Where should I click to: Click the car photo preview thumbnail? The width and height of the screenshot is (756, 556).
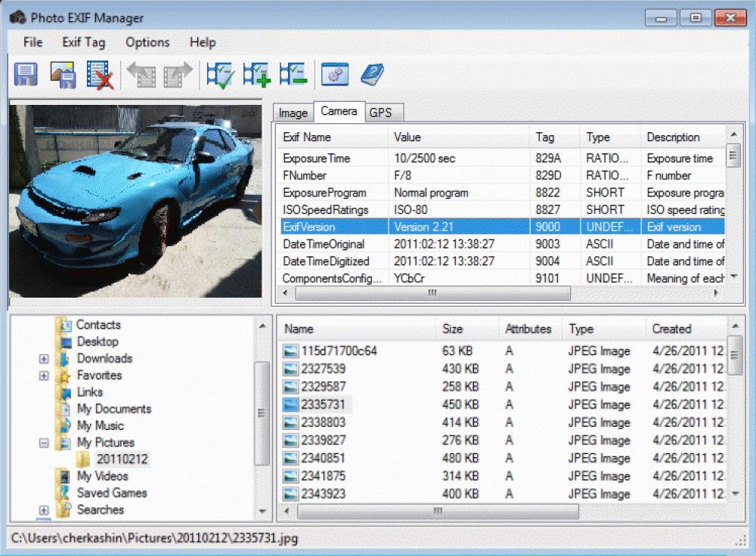(136, 200)
